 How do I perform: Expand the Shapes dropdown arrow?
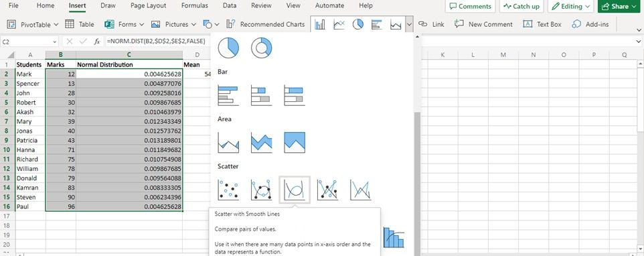[217, 25]
